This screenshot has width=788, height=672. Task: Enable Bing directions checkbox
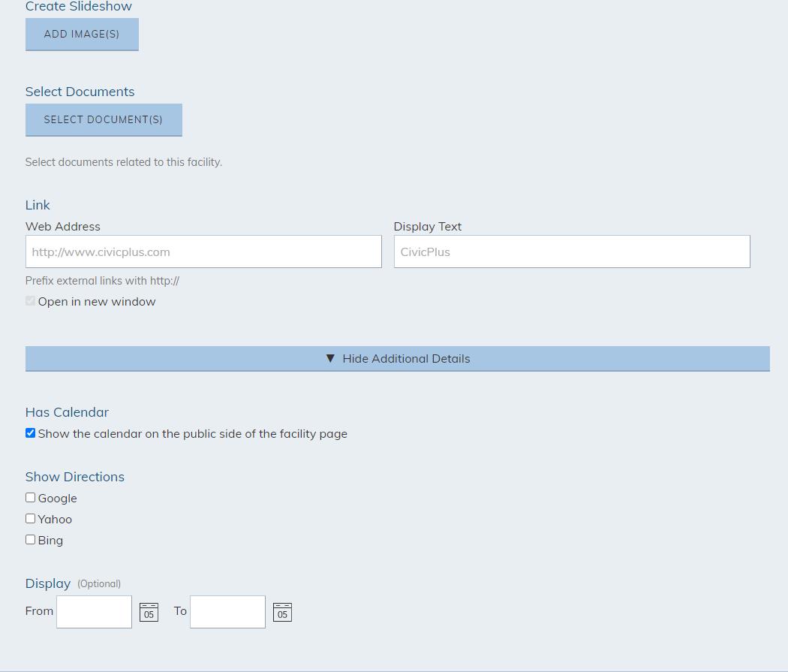[30, 540]
